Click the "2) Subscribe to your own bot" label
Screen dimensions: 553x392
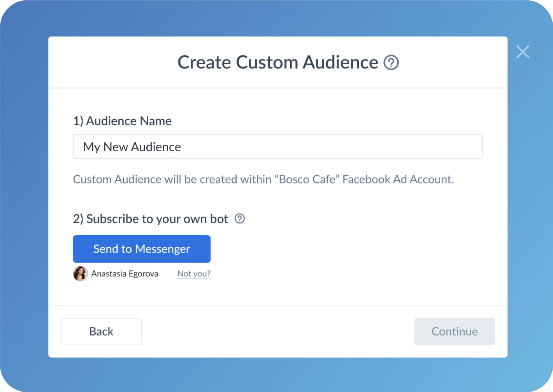(x=151, y=219)
